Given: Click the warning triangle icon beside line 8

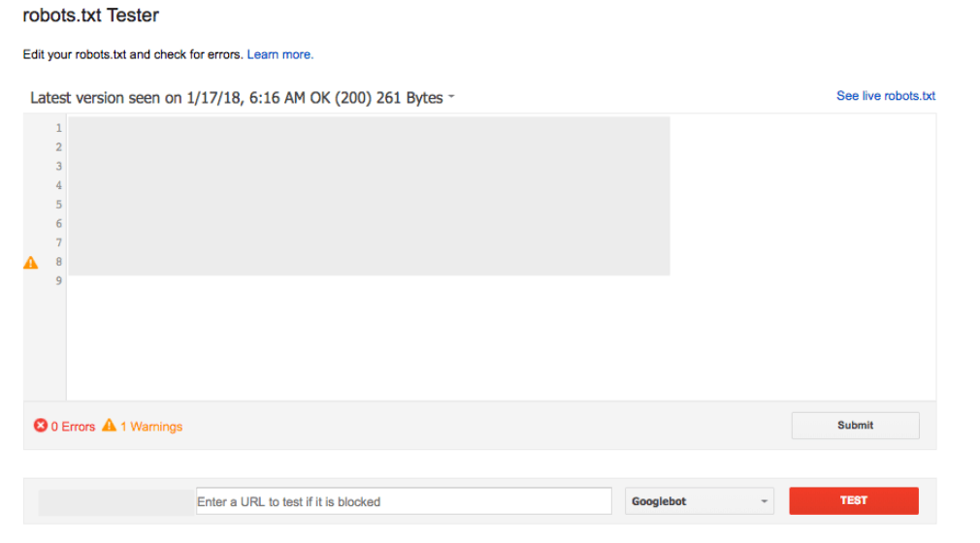Looking at the screenshot, I should pos(30,263).
